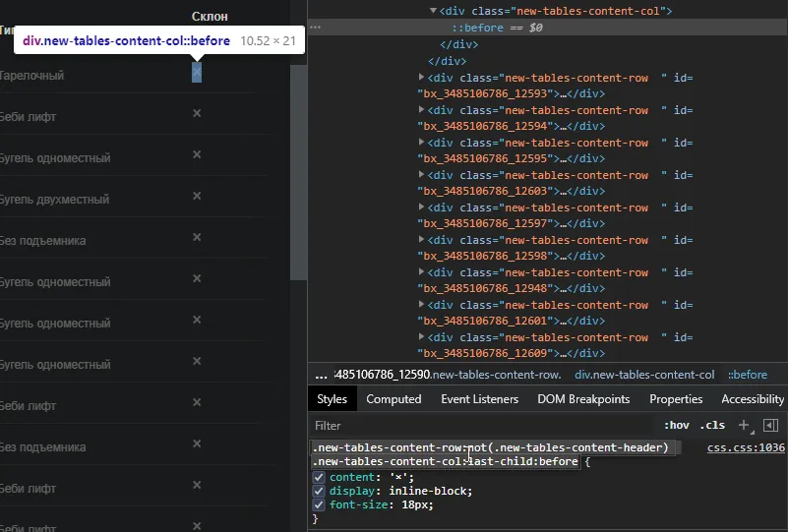Screen dimensions: 788x532
Task: Expand row div bx_3485106786_12593
Action: point(421,78)
